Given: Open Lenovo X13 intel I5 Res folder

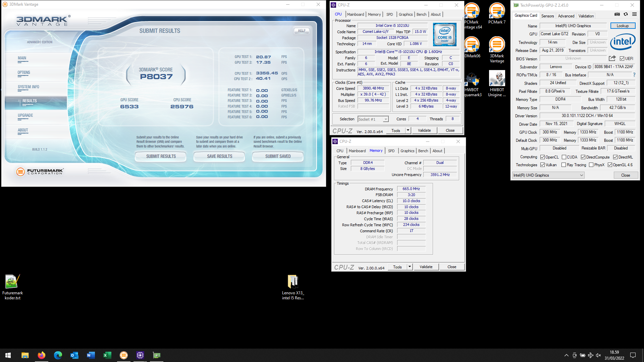Looking at the screenshot, I should point(293,287).
